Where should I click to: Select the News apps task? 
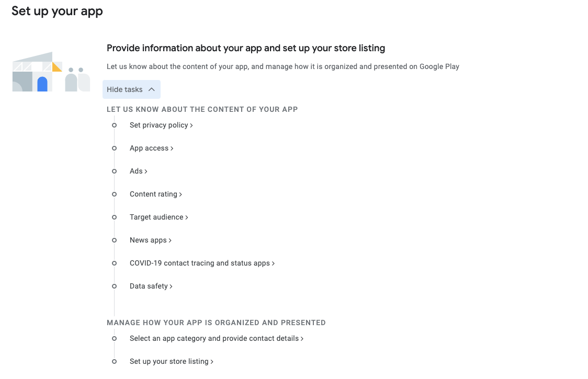click(150, 240)
